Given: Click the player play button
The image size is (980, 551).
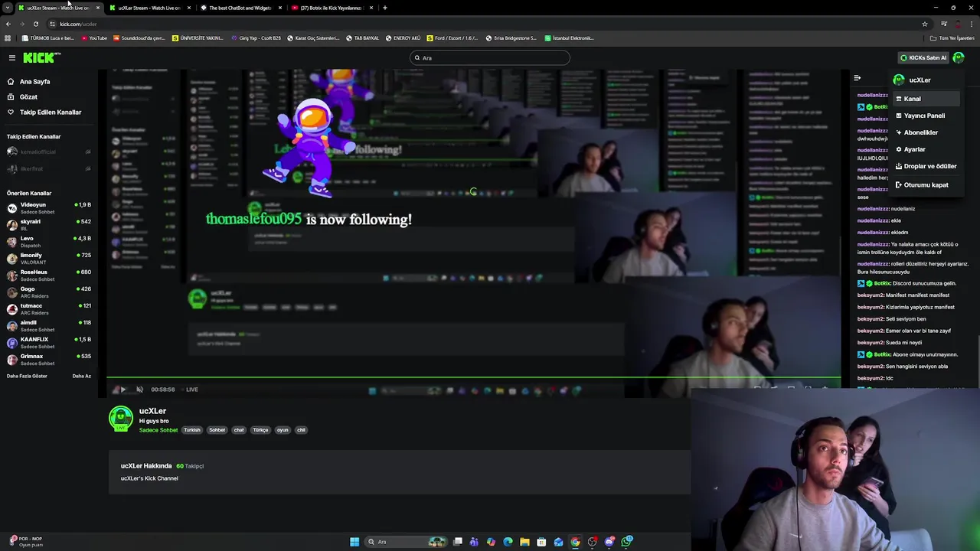Looking at the screenshot, I should (122, 390).
